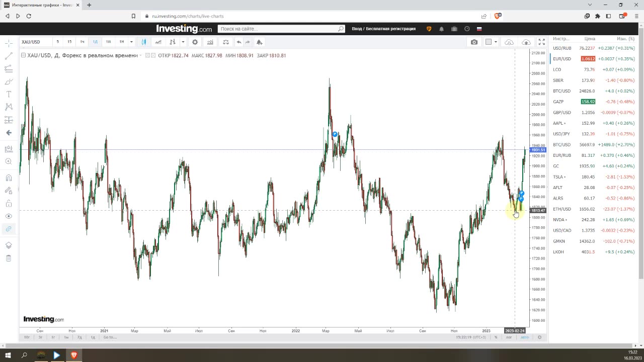644x362 pixels.
Task: Collapse the XAU/USD legend expander
Action: click(23, 55)
